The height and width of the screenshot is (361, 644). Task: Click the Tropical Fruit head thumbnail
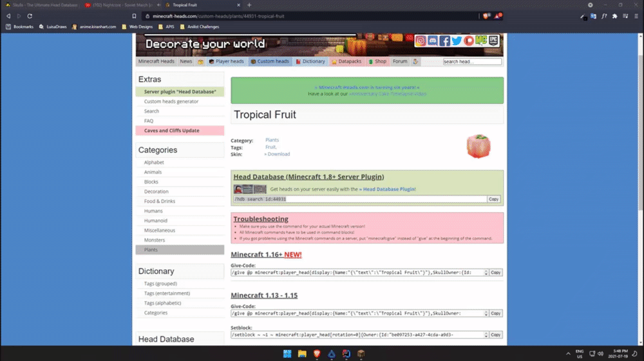click(x=478, y=146)
